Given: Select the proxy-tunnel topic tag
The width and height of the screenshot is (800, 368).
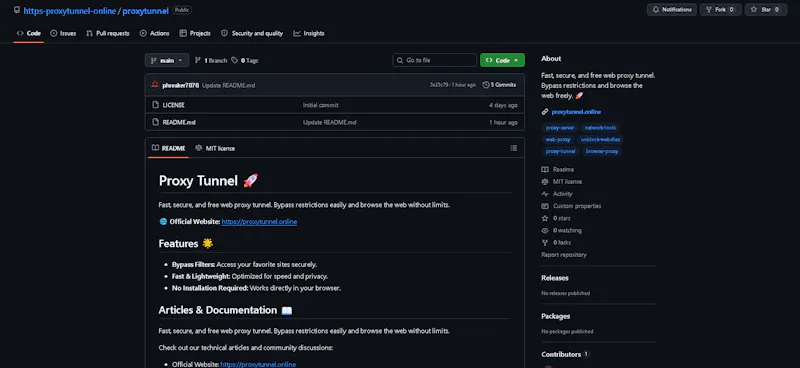Looking at the screenshot, I should pyautogui.click(x=560, y=151).
